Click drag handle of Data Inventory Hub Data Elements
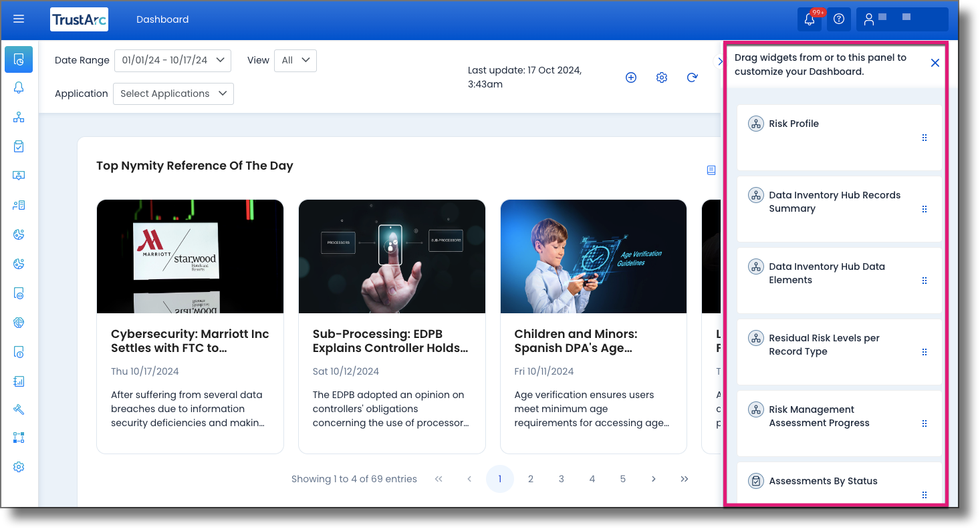 925,281
